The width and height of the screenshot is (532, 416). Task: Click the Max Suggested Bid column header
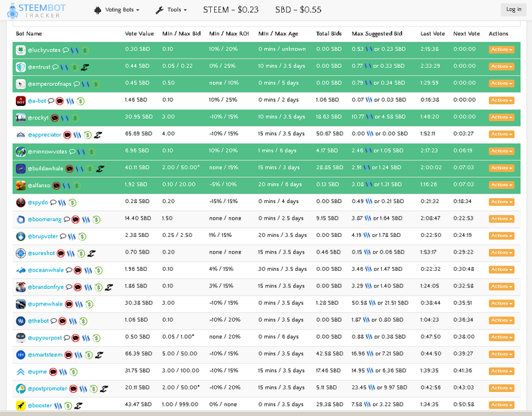[x=377, y=34]
